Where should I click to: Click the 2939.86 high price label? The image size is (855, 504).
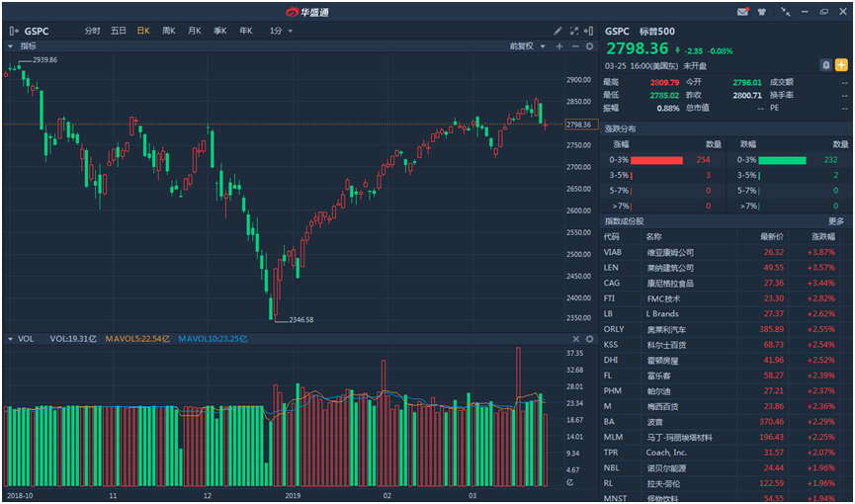tap(45, 60)
